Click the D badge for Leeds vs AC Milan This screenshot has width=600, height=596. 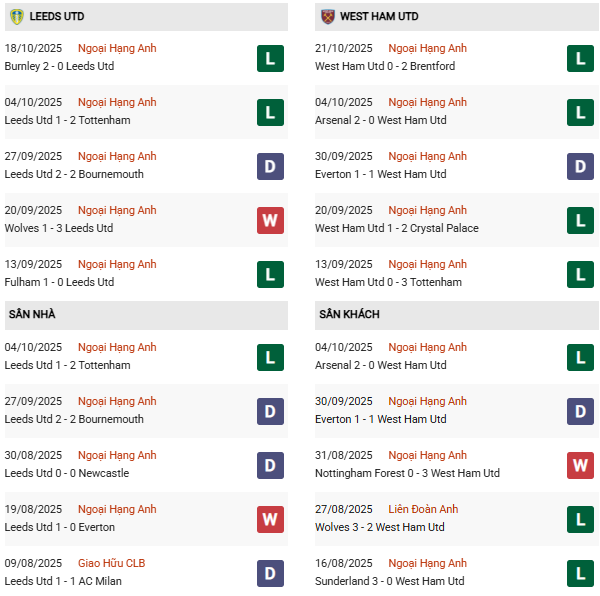270,573
